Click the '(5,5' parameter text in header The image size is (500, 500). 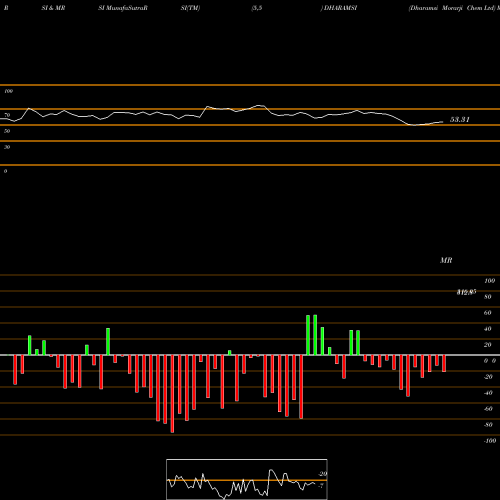[257, 8]
